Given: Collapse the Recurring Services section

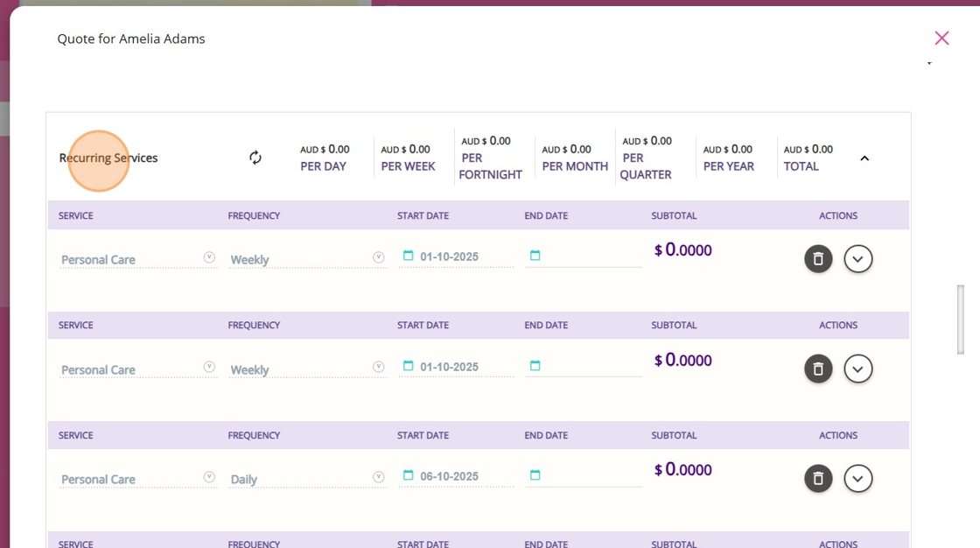Looking at the screenshot, I should (864, 158).
